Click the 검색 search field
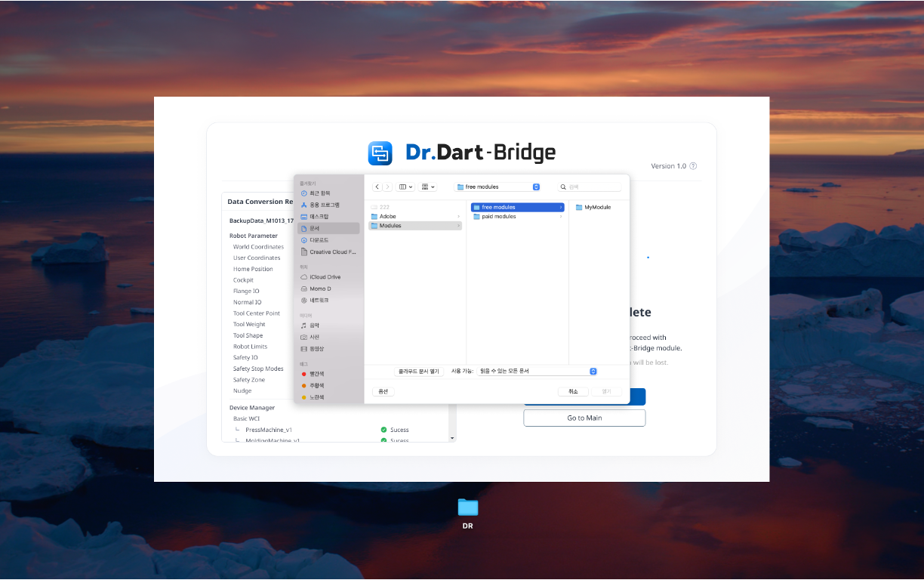This screenshot has height=580, width=924. (x=590, y=187)
